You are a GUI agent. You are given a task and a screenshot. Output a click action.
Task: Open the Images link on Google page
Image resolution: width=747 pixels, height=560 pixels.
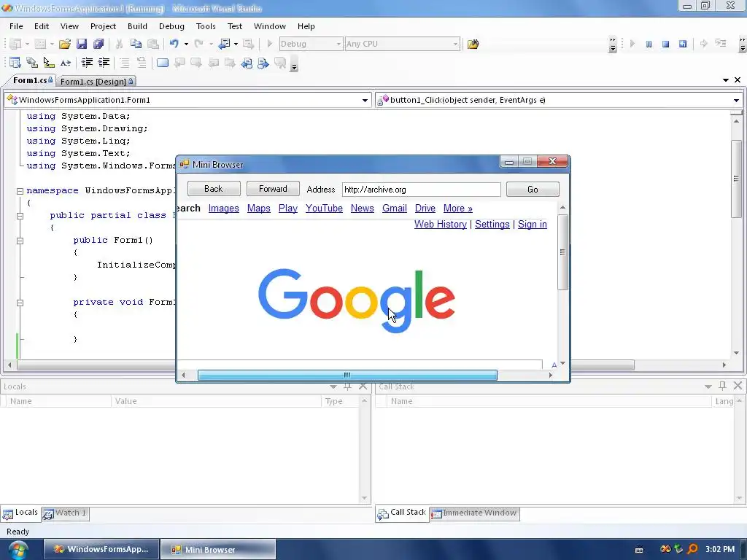point(223,209)
